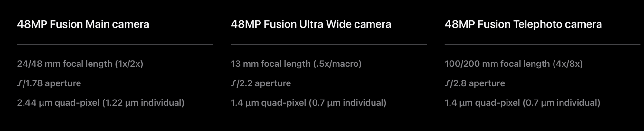Viewport: 644px width, 131px height.
Task: Click the (.5x/macro) zoom label
Action: coord(337,64)
